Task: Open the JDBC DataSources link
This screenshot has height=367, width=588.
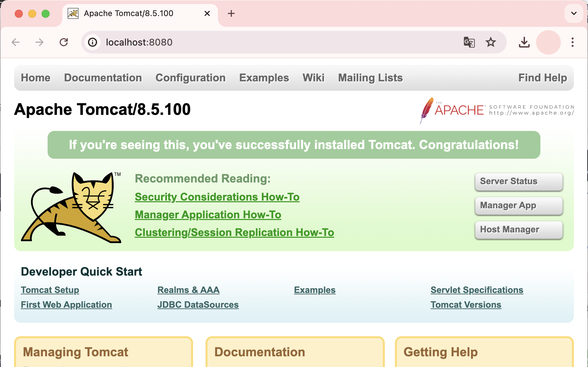Action: [x=198, y=305]
